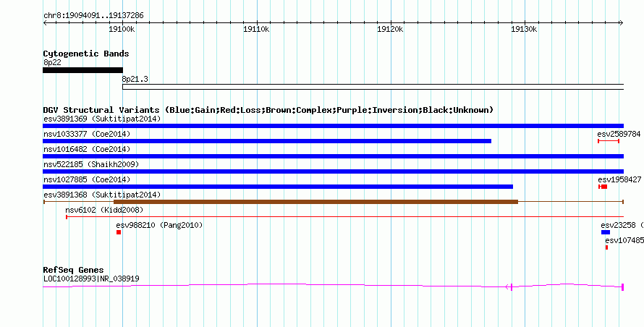The image size is (644, 327).
Task: Click the blue bar under nsv1016482
Action: tap(334, 156)
